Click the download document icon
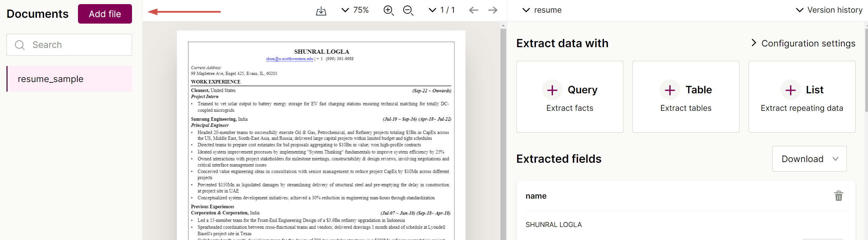This screenshot has width=868, height=240. [321, 11]
